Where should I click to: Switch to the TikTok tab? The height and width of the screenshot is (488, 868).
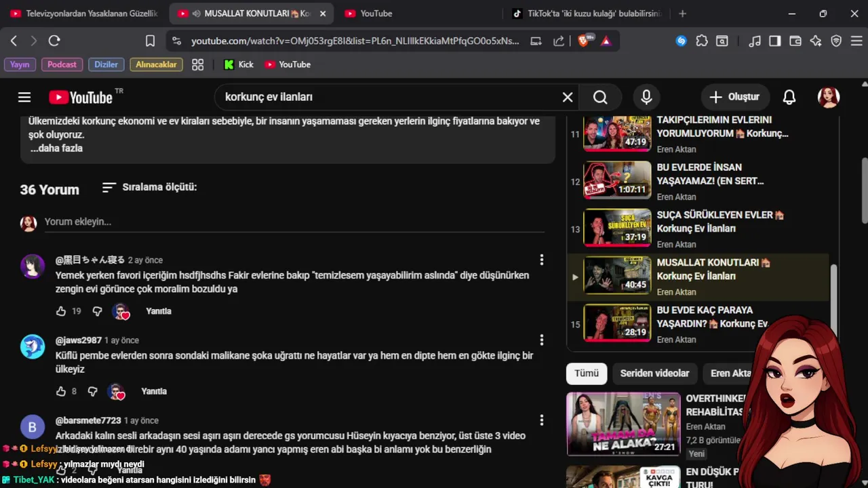click(x=587, y=14)
